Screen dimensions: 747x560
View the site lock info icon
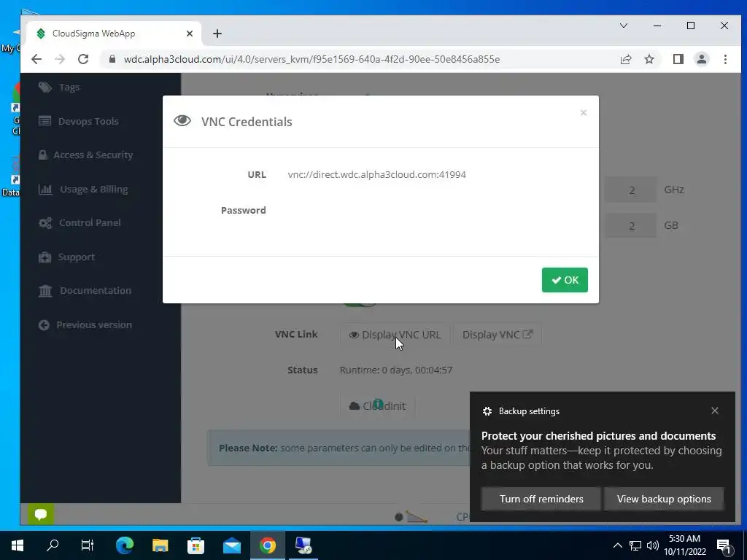(112, 59)
